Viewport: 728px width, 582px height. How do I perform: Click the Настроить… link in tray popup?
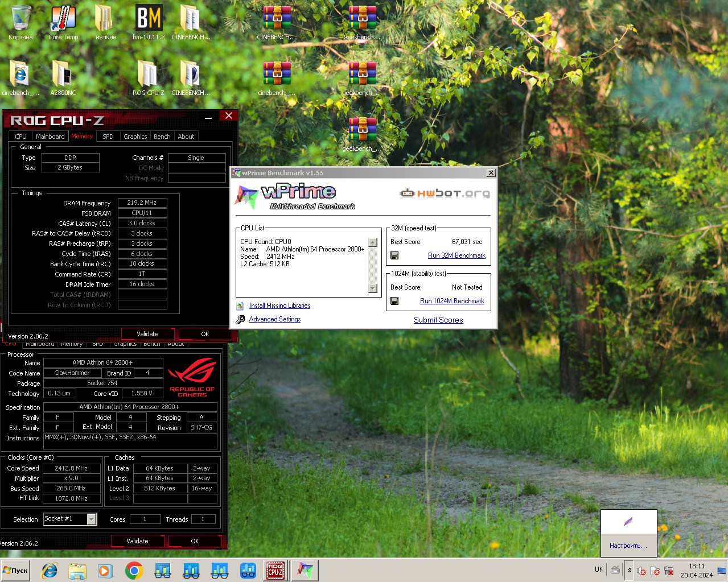point(628,546)
